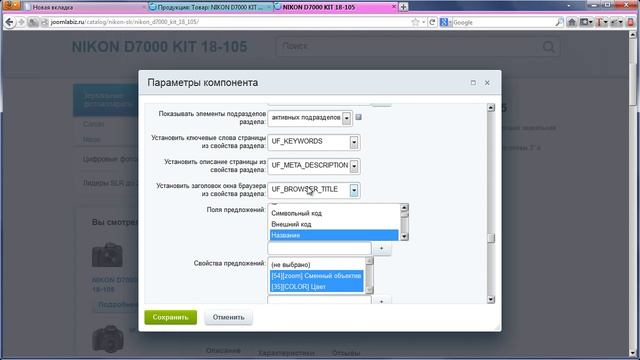Viewport: 640px width, 360px height.
Task: Switch to the Продукция: Товар NIKON D7000 tab
Action: 209,7
